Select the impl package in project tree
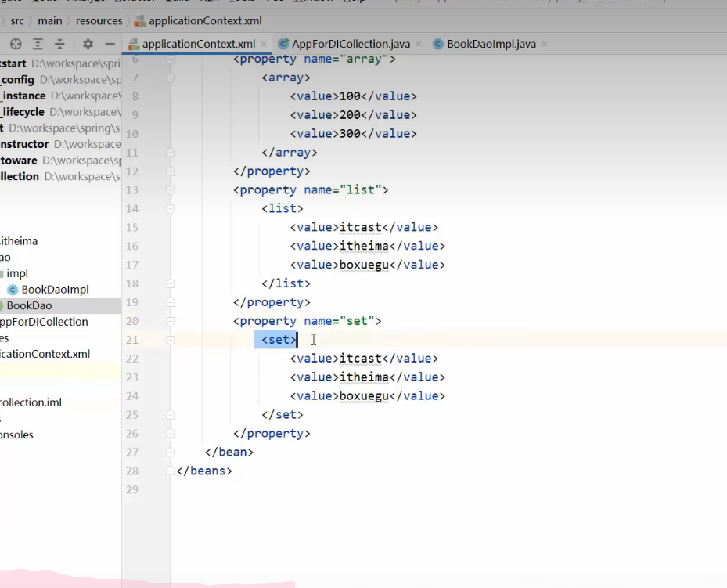The image size is (727, 588). point(17,273)
